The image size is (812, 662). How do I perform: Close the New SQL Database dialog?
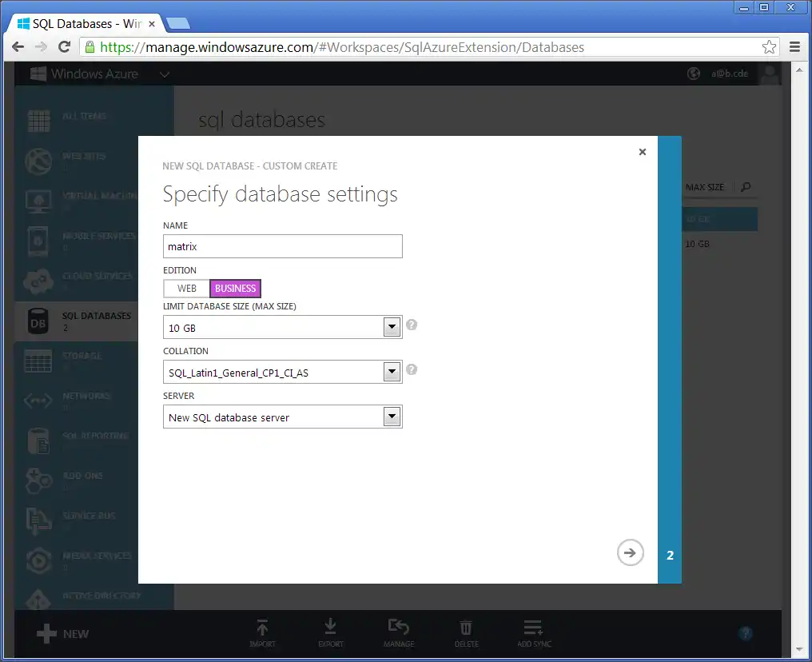point(642,152)
